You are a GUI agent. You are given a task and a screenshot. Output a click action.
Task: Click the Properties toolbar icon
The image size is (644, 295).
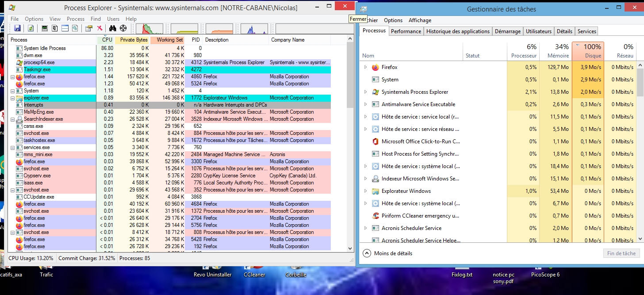(x=89, y=28)
